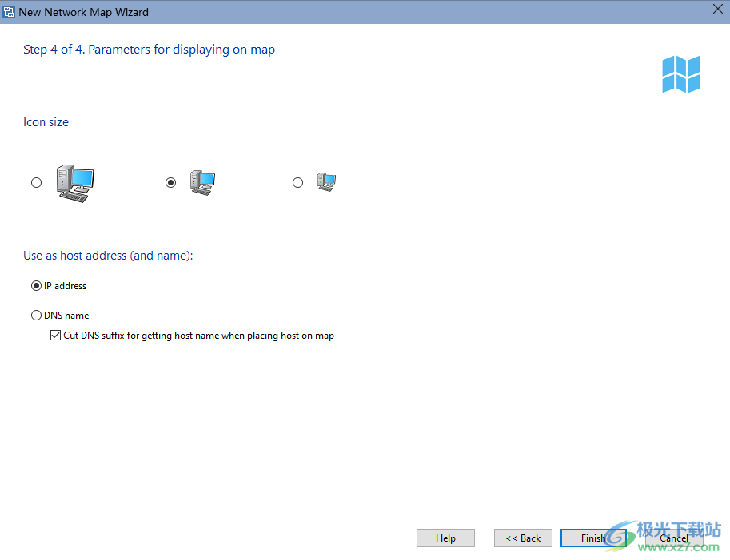Viewport: 730px width, 560px height.
Task: Cancel the network map wizard
Action: 674,538
